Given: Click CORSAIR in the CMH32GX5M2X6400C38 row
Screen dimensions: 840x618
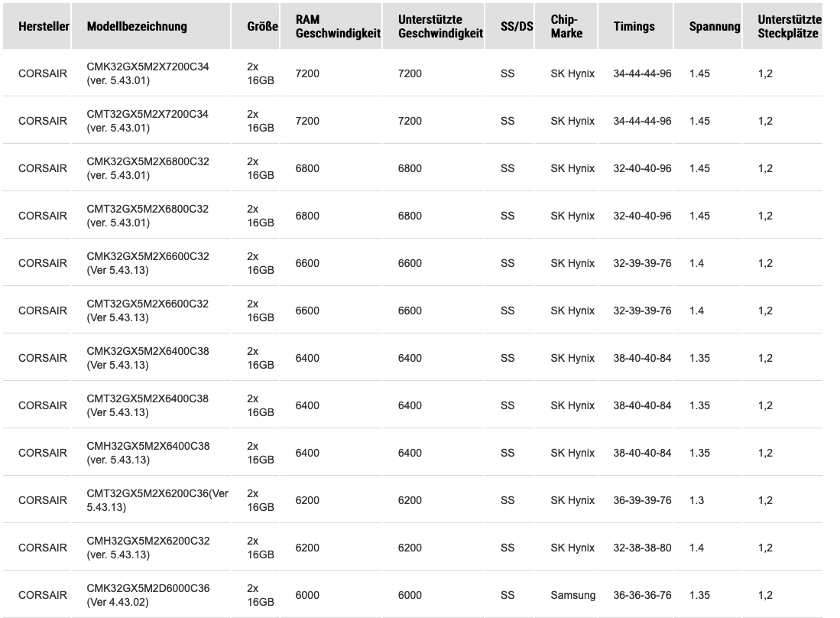Looking at the screenshot, I should coord(43,453).
